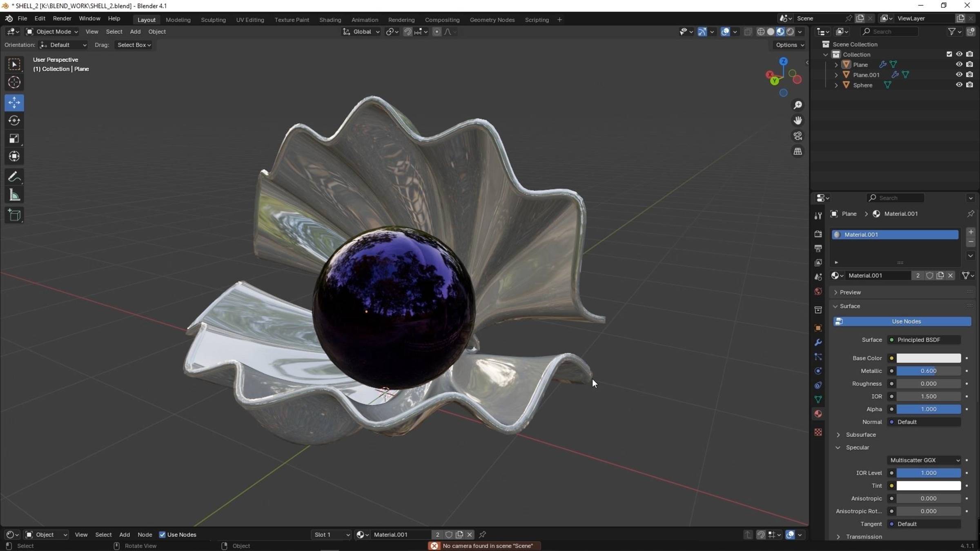
Task: Collapse the Surface section in material properties
Action: [849, 306]
